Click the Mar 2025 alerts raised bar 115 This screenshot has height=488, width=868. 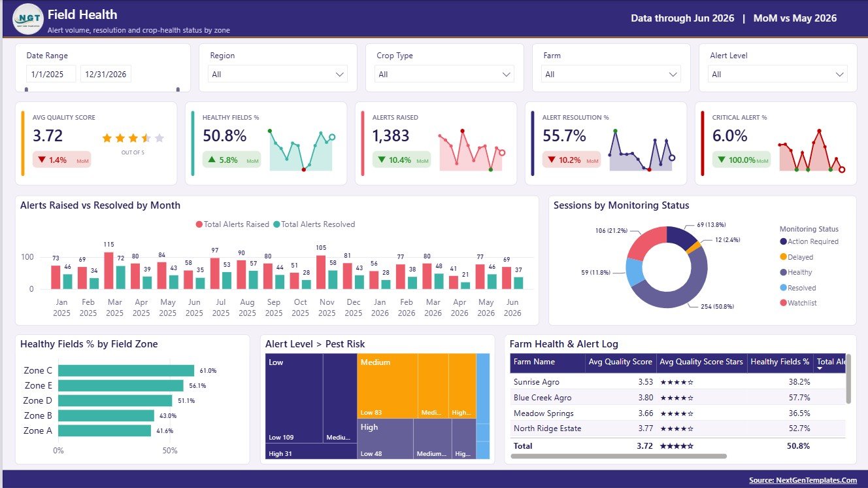tap(109, 271)
